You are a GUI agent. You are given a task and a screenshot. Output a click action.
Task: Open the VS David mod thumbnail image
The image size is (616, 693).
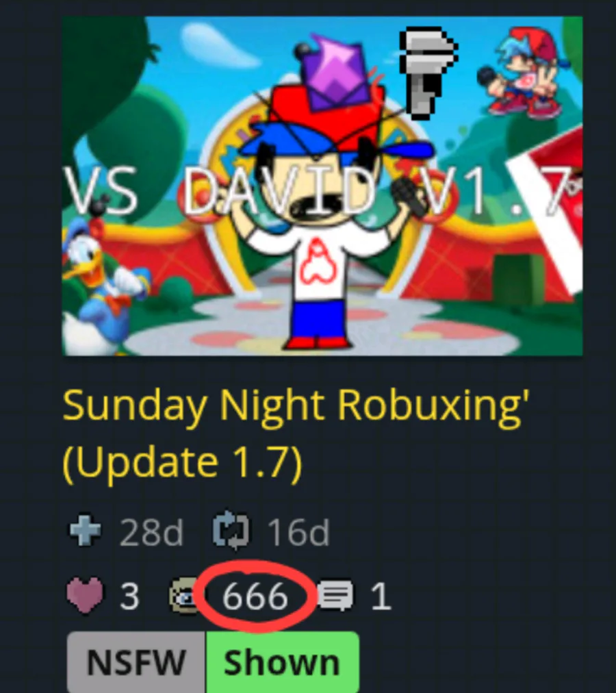coord(322,186)
